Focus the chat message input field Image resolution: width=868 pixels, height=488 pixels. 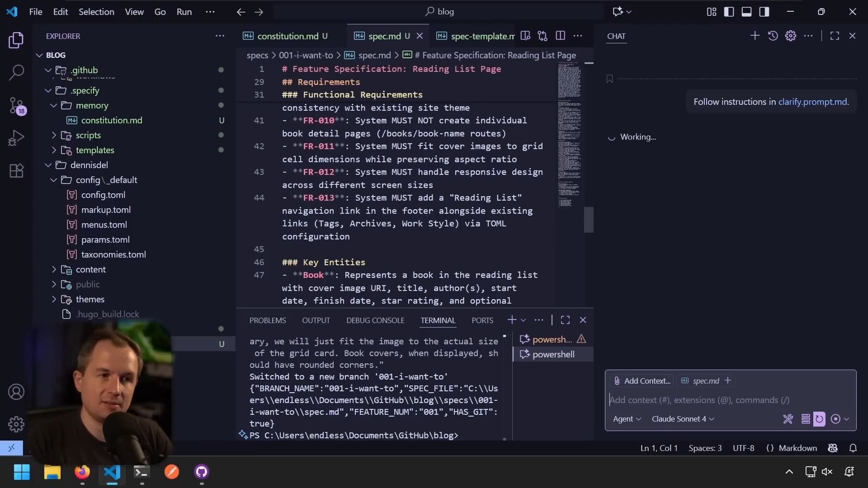pos(723,400)
